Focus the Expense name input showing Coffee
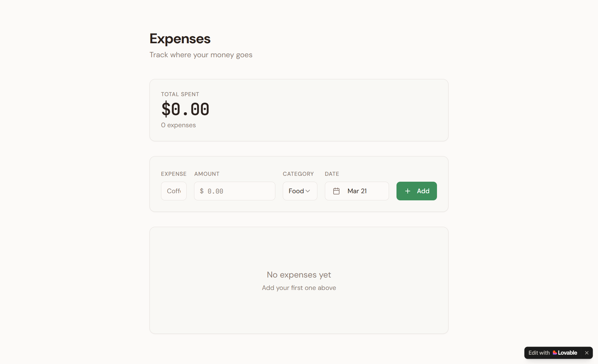 pos(173,191)
